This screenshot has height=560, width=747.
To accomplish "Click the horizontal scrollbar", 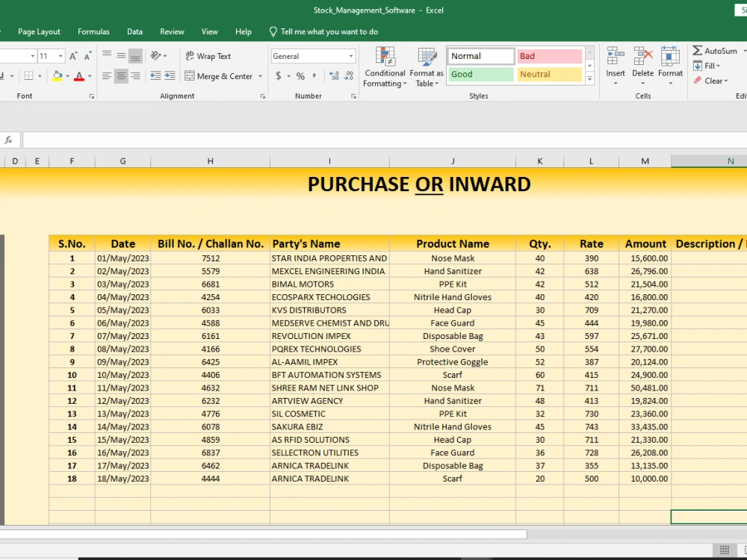I will click(264, 535).
